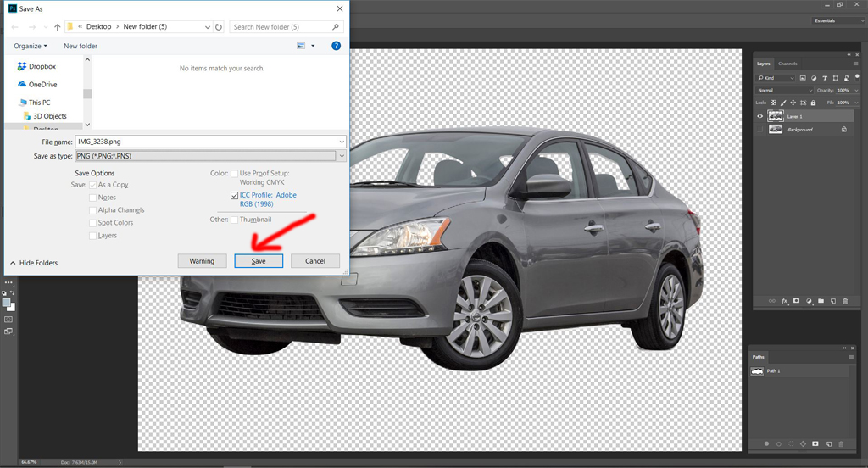The width and height of the screenshot is (868, 468).
Task: Open Layers panel flyout menu
Action: pos(856,64)
